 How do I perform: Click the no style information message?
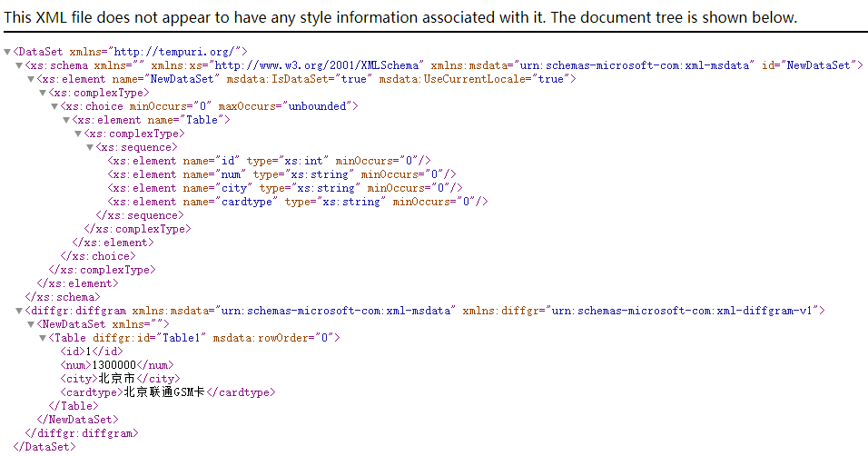click(400, 17)
